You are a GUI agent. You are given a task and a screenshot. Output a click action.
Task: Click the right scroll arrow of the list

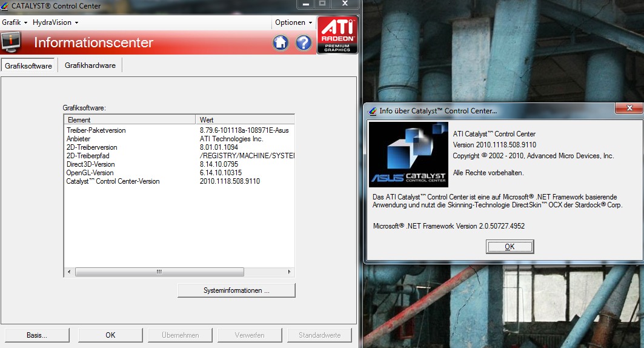(290, 272)
